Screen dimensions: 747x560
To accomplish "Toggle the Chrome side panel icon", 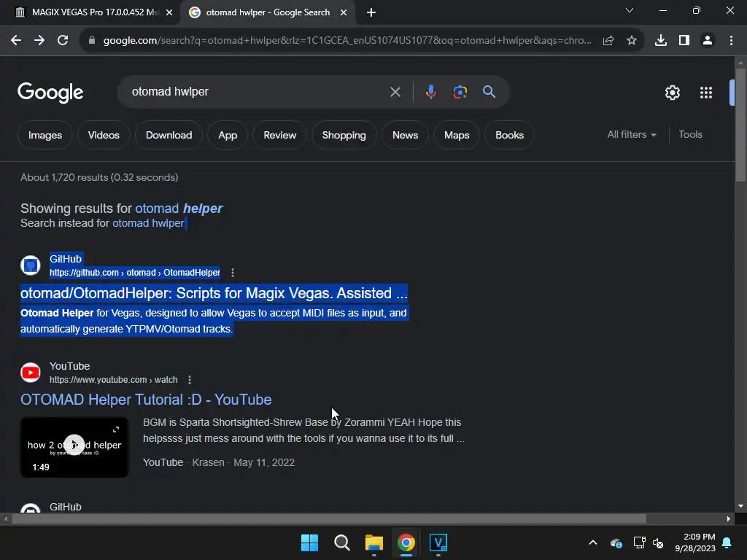I will coord(684,41).
